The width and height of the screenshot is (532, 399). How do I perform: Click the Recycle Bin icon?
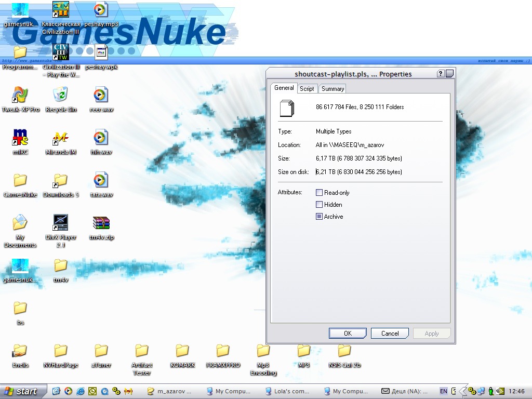[60, 96]
